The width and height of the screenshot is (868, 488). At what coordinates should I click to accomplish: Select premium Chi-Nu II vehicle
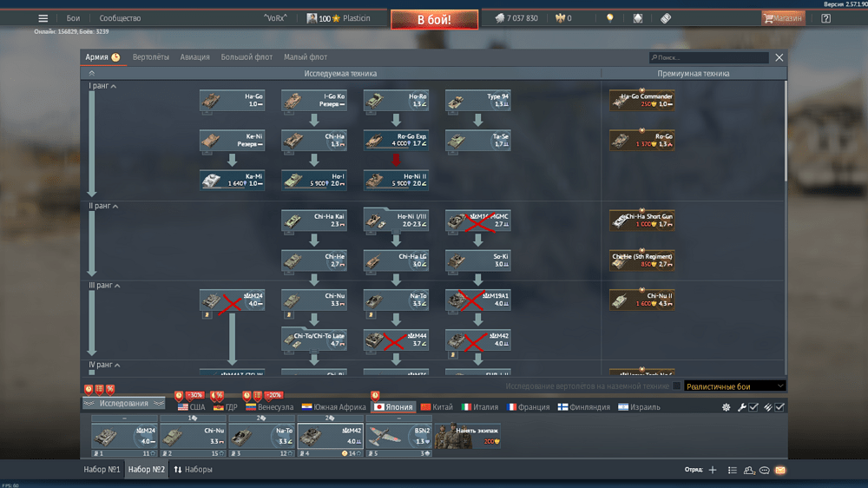click(642, 300)
